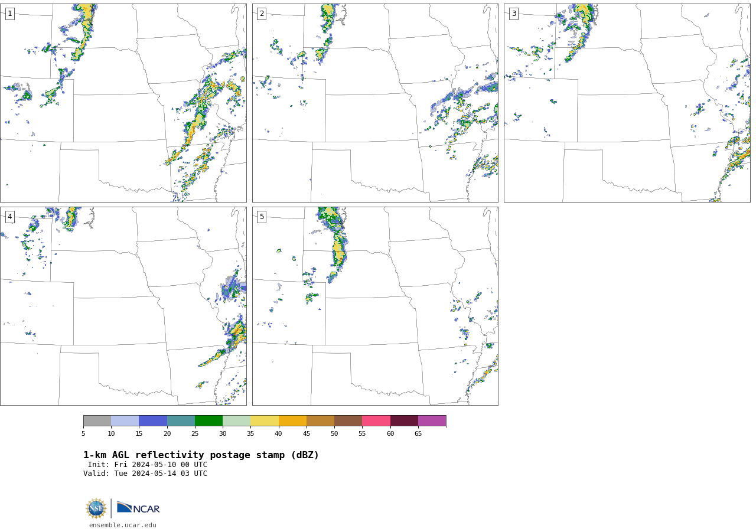Click colorbar tick label 35
The width and height of the screenshot is (756, 532).
(250, 434)
